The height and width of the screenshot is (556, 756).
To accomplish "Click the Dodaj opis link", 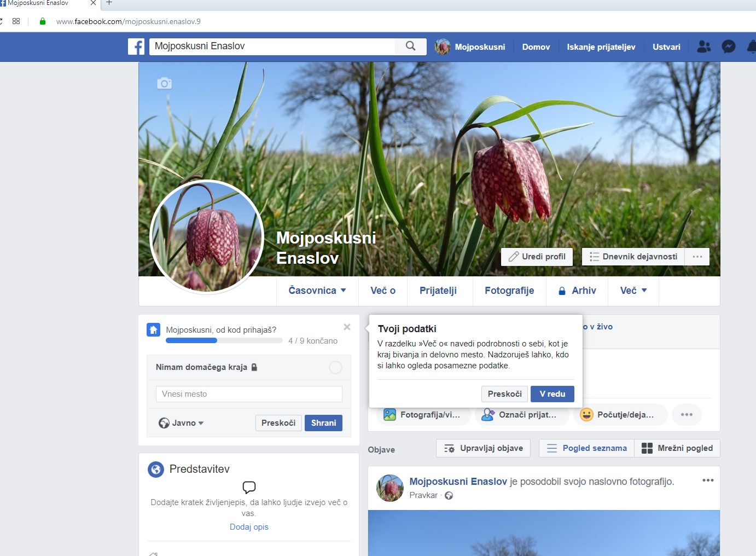I will (x=249, y=527).
